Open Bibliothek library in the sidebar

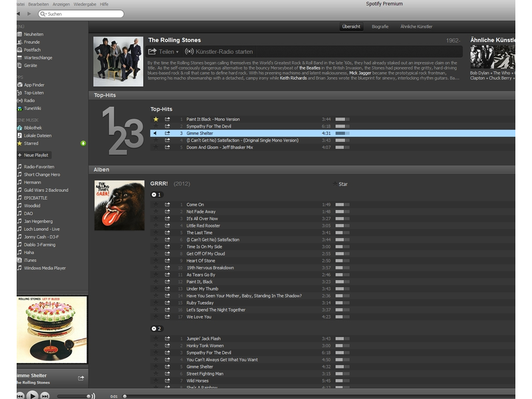pos(33,128)
